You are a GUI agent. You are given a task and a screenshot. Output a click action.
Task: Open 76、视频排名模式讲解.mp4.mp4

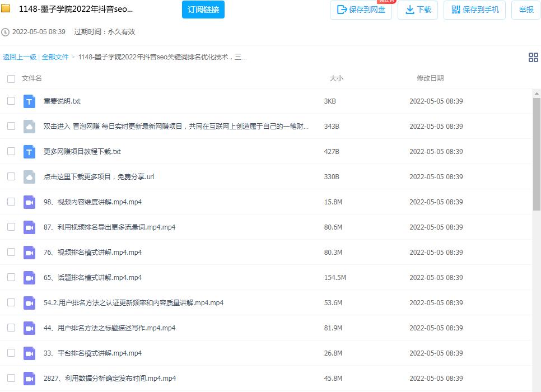(92, 252)
